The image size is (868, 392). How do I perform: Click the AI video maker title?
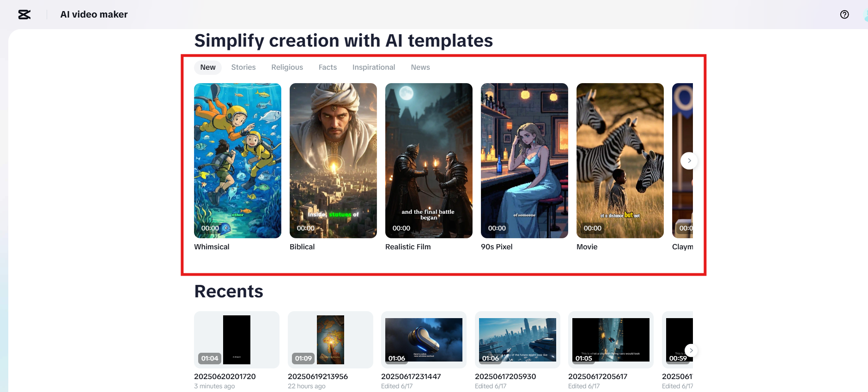(x=94, y=15)
